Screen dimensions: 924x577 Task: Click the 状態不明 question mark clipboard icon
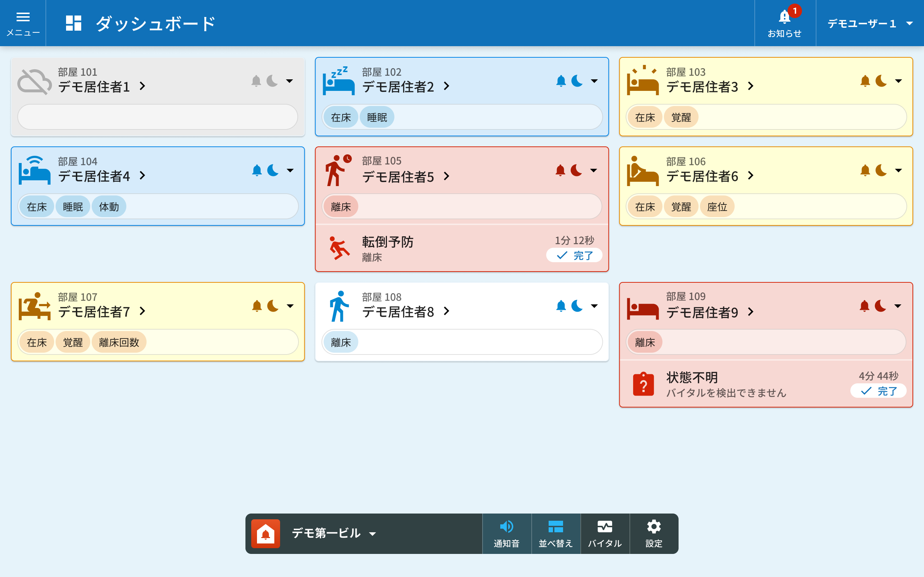pos(643,384)
